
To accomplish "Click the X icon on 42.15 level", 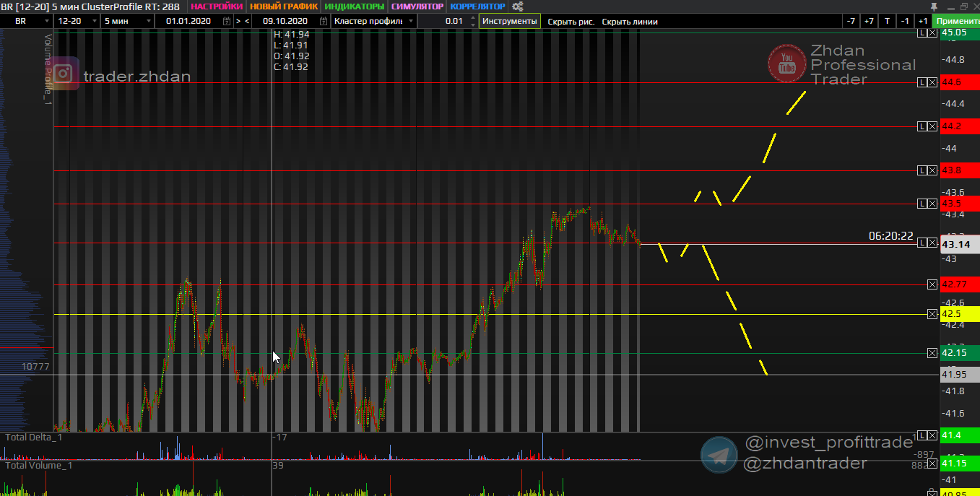I will pyautogui.click(x=932, y=352).
